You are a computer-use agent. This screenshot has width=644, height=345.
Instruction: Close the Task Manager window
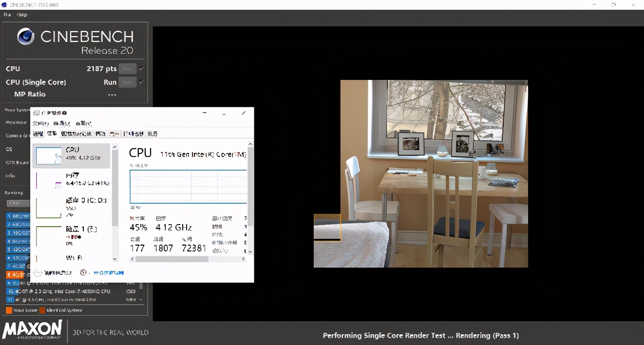(244, 113)
